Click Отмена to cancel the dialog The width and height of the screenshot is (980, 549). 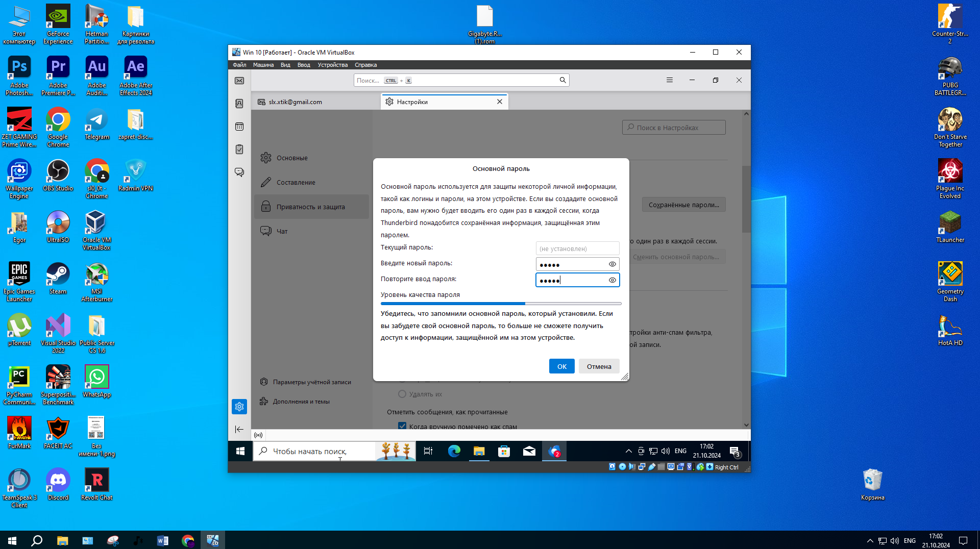(x=599, y=366)
